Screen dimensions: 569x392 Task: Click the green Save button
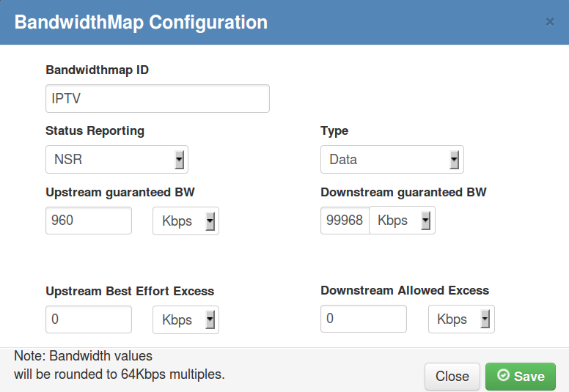pyautogui.click(x=521, y=377)
